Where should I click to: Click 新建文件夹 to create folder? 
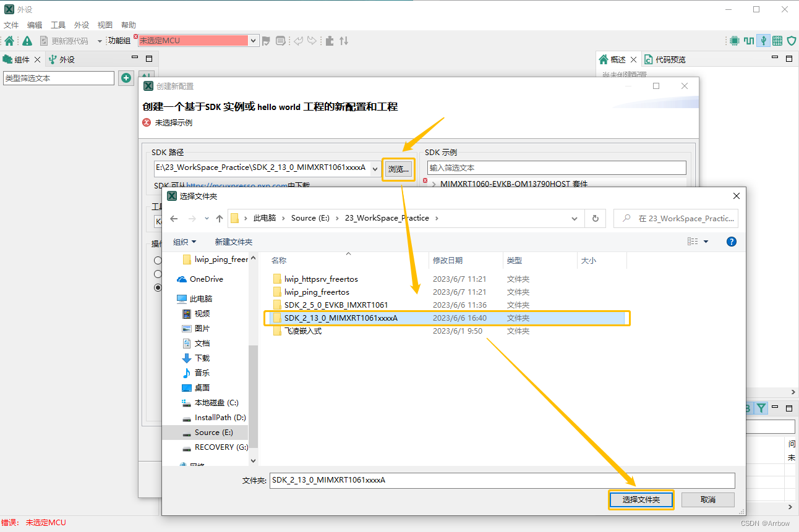234,242
